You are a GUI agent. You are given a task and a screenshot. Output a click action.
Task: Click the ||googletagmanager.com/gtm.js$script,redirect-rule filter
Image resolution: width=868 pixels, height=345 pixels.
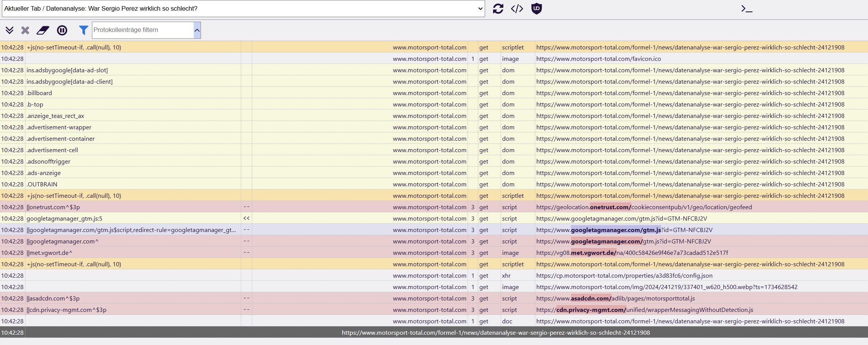(x=131, y=230)
